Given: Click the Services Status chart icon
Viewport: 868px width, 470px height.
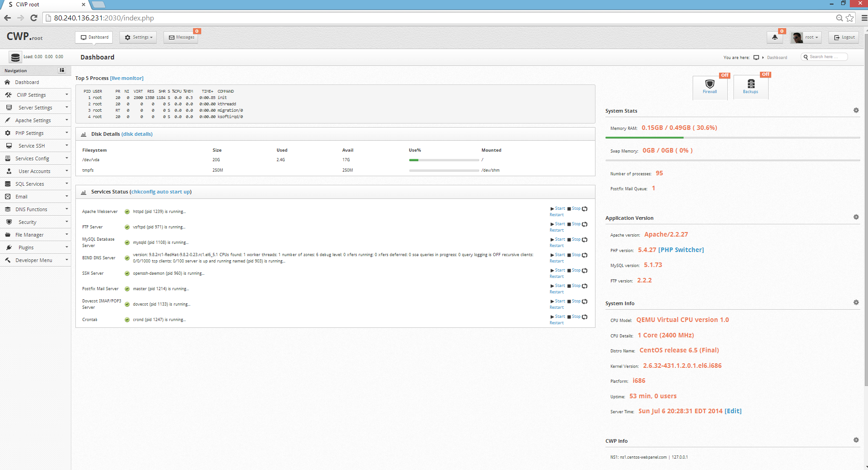Looking at the screenshot, I should click(x=84, y=192).
